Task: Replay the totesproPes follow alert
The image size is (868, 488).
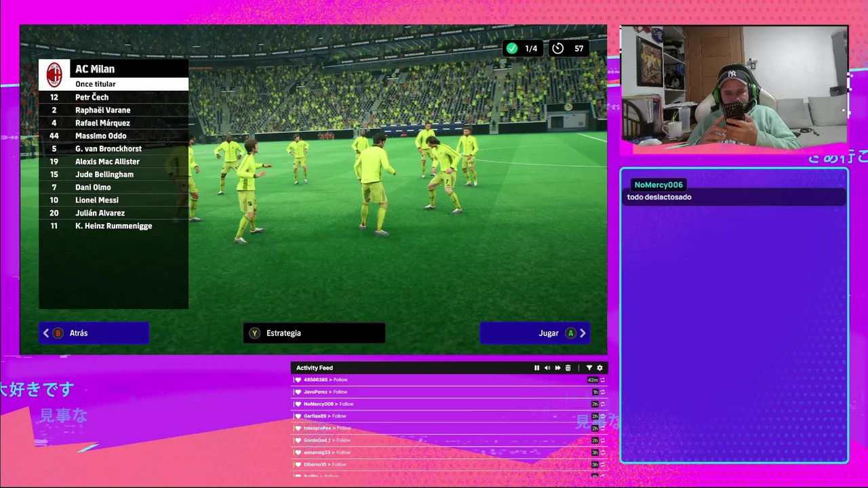Action: 602,428
